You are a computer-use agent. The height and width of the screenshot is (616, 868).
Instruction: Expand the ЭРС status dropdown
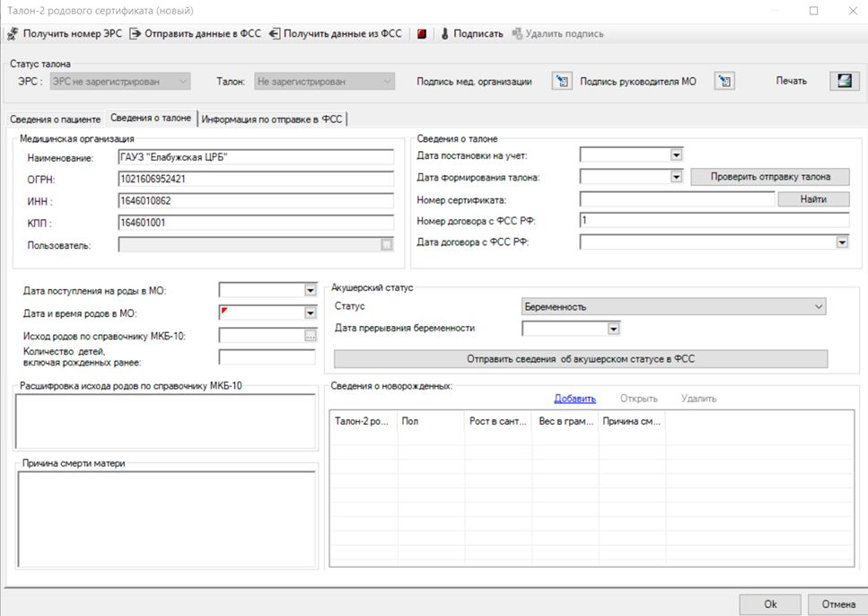pyautogui.click(x=183, y=82)
